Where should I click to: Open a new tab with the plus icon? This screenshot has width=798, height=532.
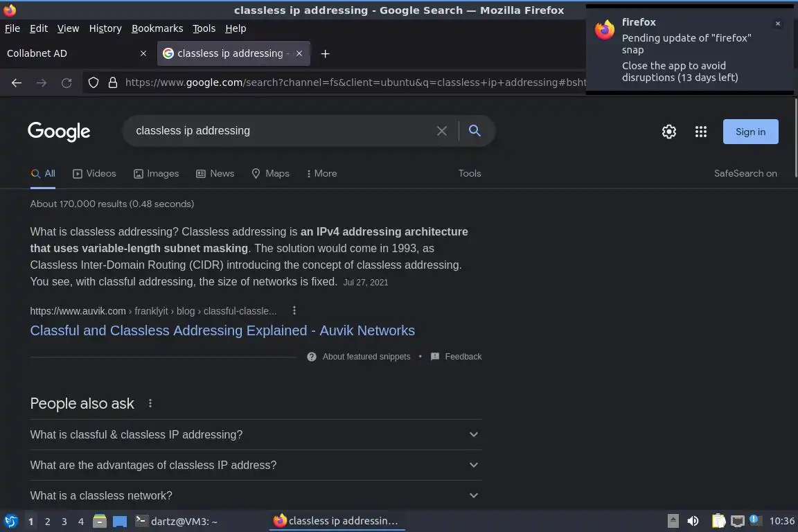(325, 53)
